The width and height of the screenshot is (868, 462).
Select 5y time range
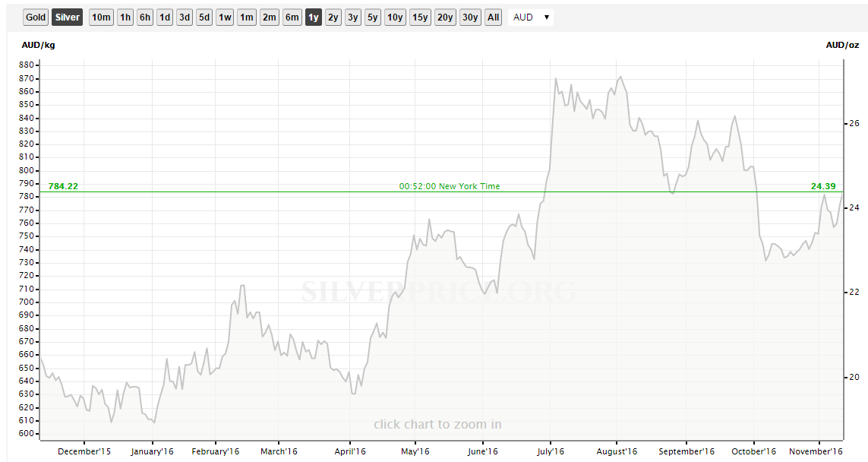(372, 17)
